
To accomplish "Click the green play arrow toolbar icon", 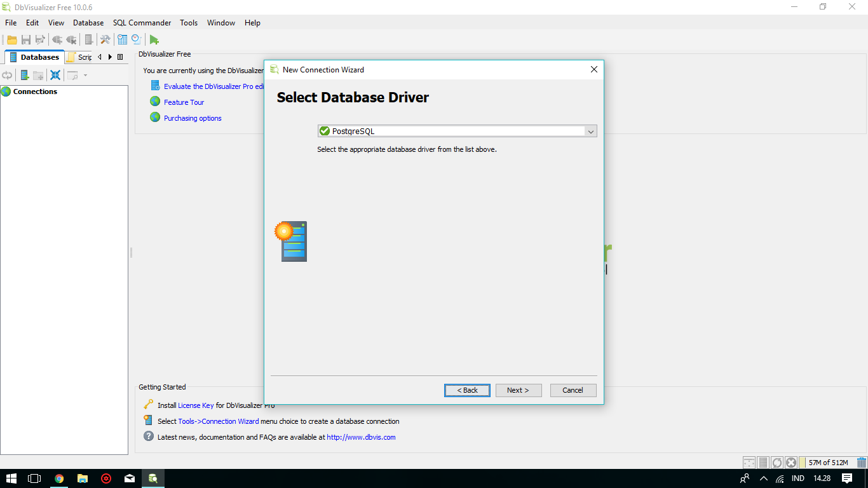I will (154, 39).
